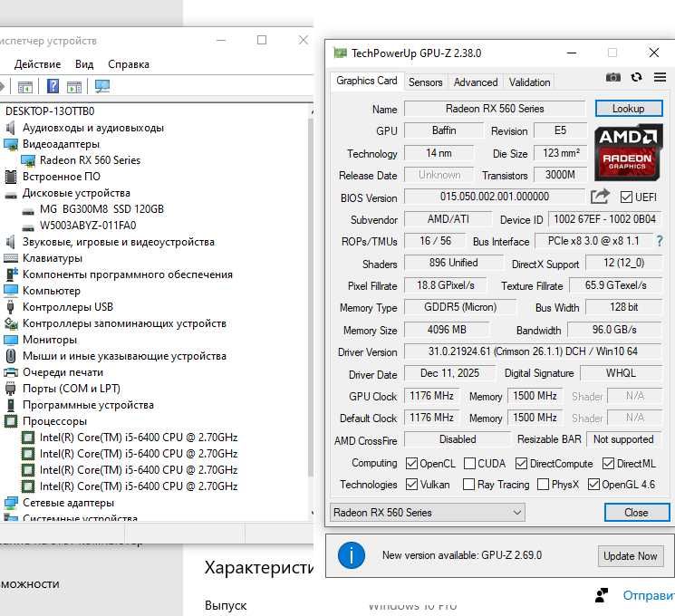Click the Update Now button
This screenshot has width=675, height=616.
click(631, 556)
